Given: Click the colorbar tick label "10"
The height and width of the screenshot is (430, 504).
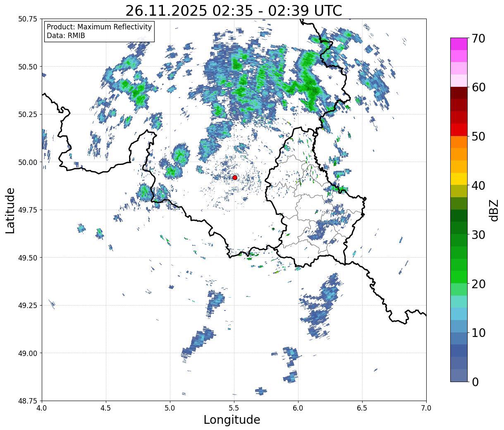Looking at the screenshot, I should 478,333.
